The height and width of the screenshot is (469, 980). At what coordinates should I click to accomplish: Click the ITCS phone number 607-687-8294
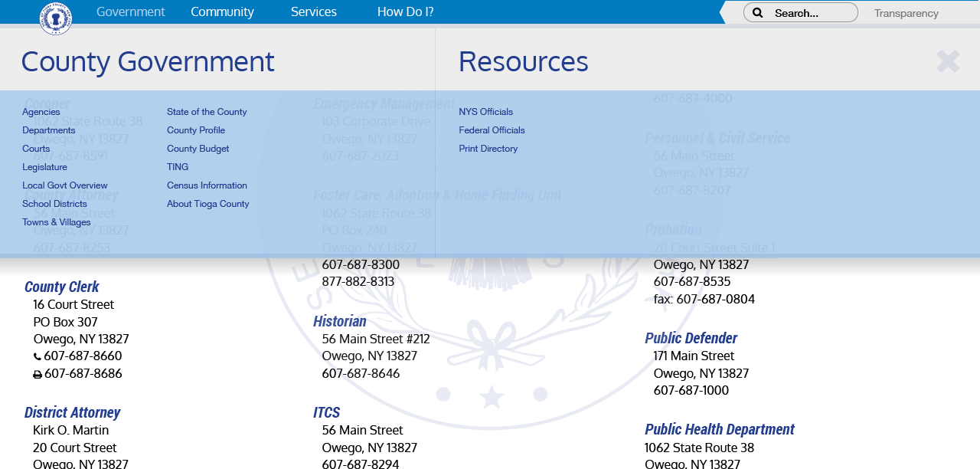pos(361,464)
